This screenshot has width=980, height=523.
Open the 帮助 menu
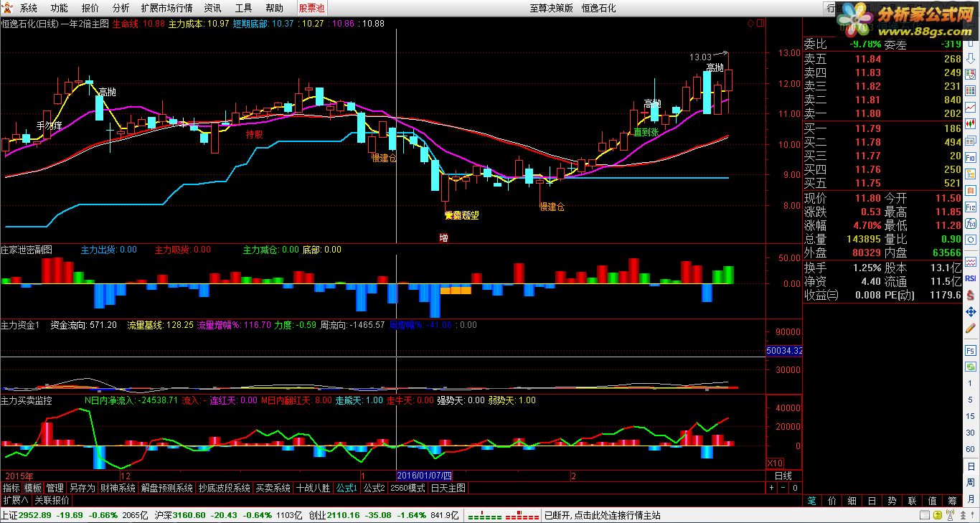click(x=274, y=8)
